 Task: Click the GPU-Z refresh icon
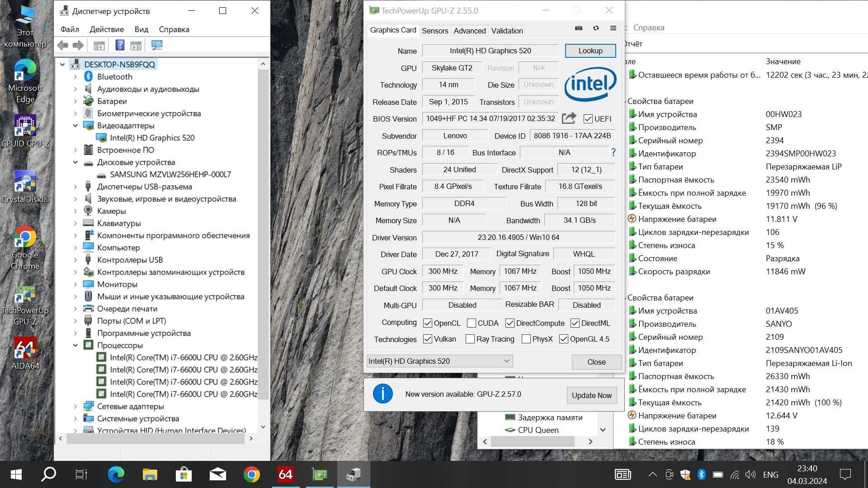click(x=596, y=28)
